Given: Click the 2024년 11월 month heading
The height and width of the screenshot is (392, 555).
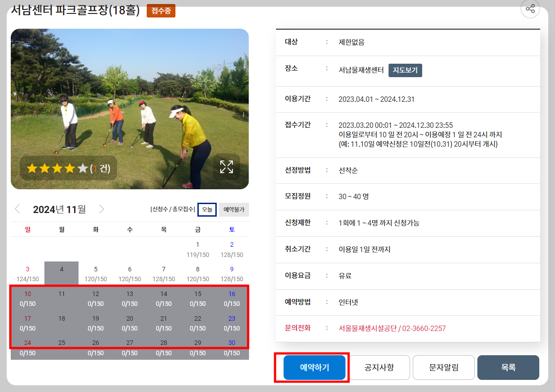Looking at the screenshot, I should (59, 209).
